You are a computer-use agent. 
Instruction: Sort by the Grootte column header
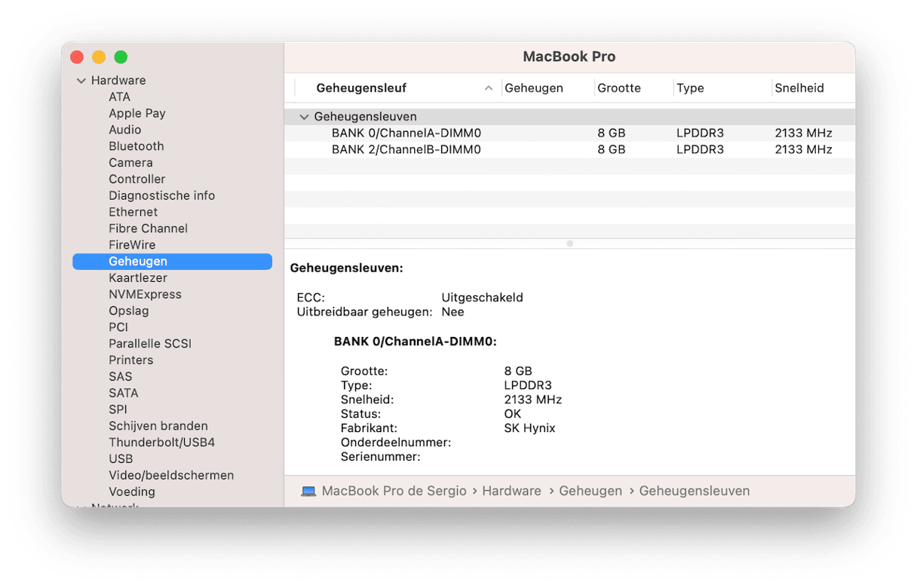[618, 88]
